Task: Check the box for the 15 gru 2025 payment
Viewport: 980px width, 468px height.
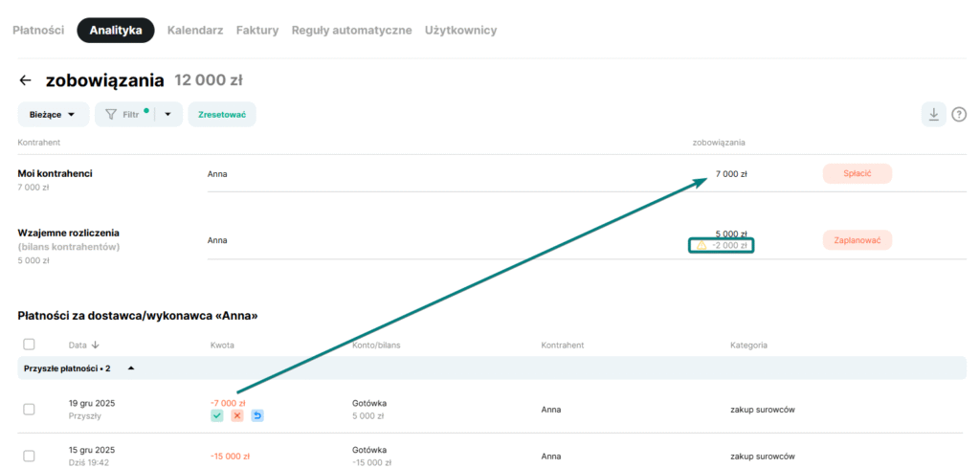Action: pyautogui.click(x=29, y=457)
